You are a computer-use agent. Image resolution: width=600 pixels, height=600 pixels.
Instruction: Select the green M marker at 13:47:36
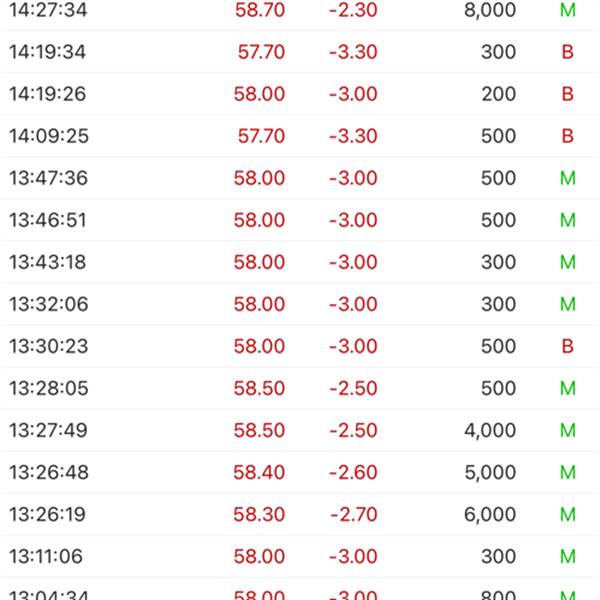click(568, 178)
